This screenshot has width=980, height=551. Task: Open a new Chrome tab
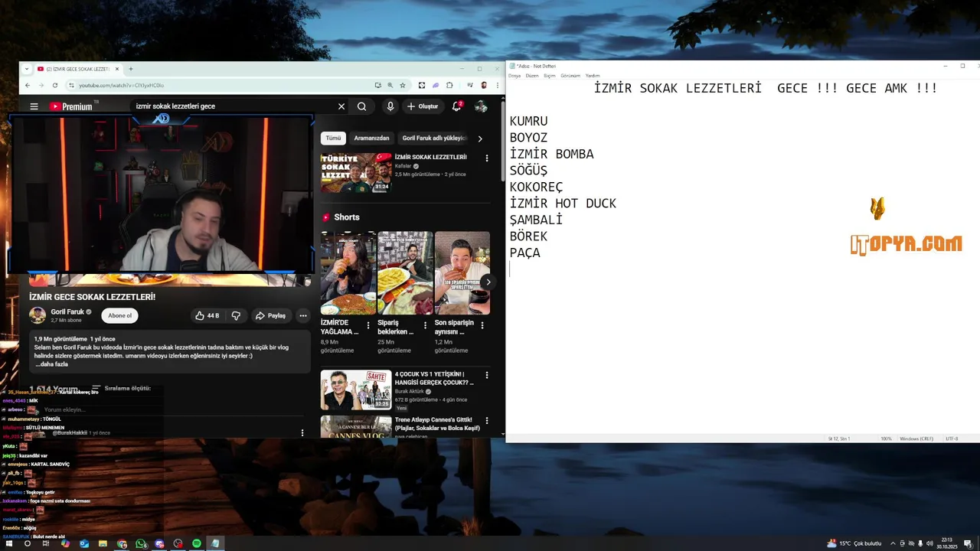tap(130, 69)
